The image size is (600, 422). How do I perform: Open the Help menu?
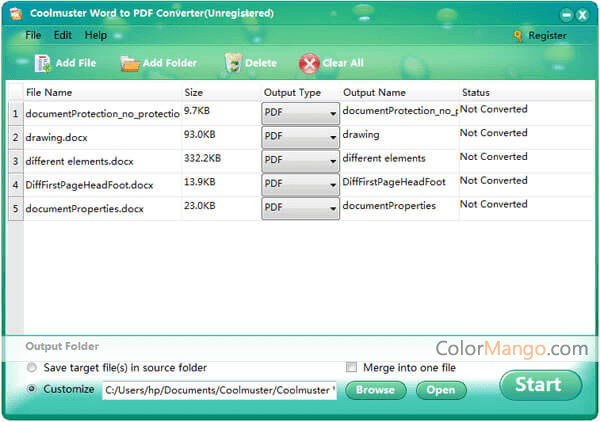point(95,35)
